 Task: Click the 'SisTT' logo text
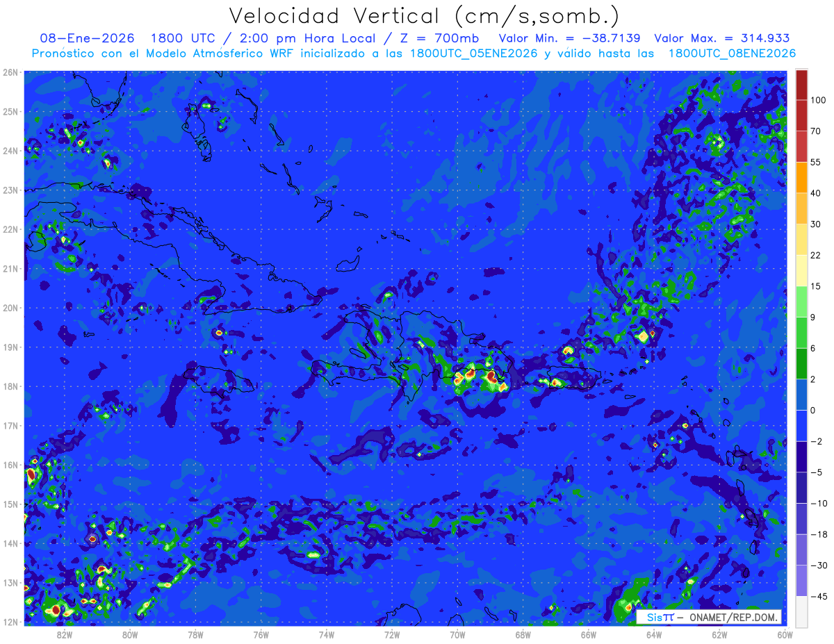(x=660, y=617)
